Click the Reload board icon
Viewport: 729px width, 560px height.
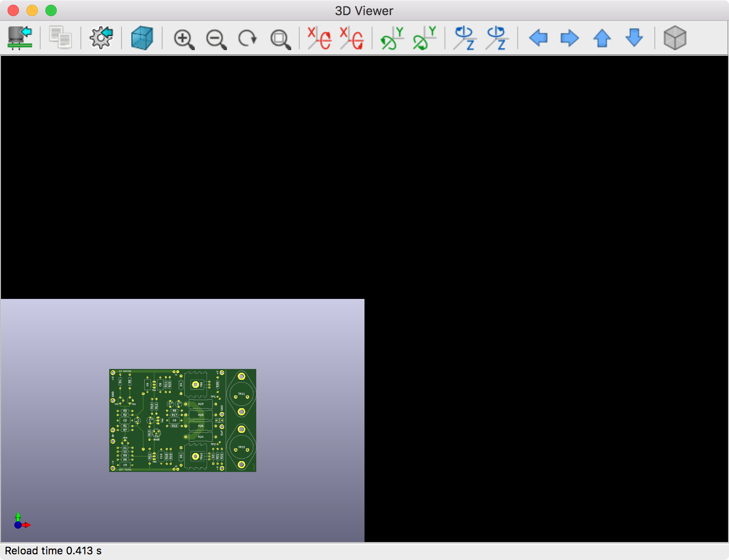[x=20, y=38]
